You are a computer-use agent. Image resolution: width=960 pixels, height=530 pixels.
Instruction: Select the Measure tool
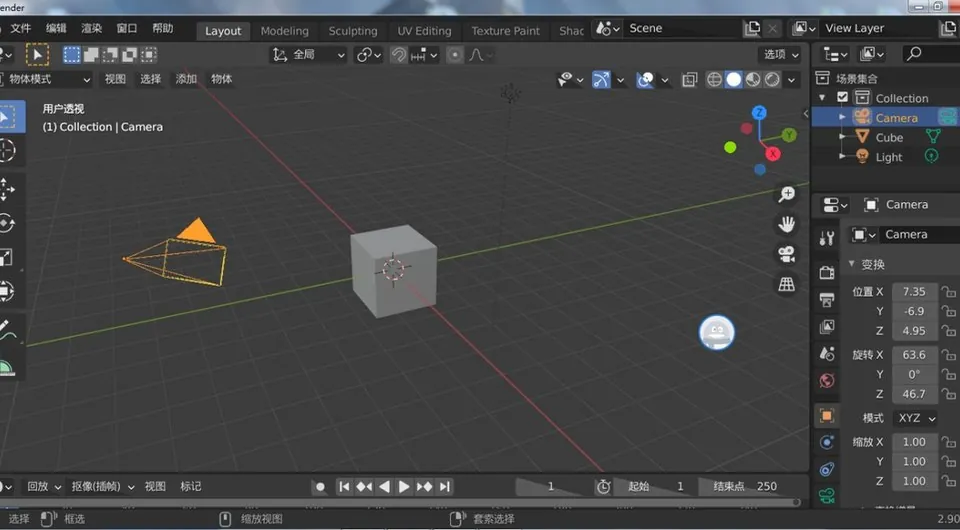[x=5, y=367]
